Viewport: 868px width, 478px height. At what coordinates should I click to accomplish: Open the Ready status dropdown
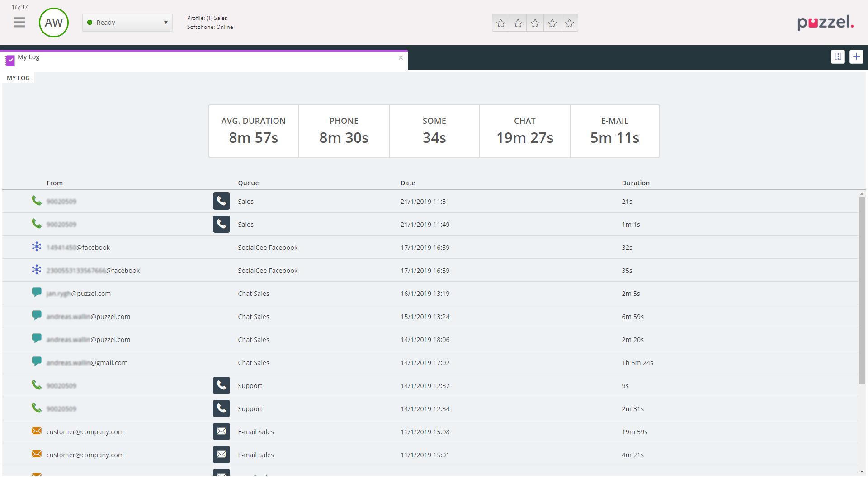pyautogui.click(x=127, y=23)
